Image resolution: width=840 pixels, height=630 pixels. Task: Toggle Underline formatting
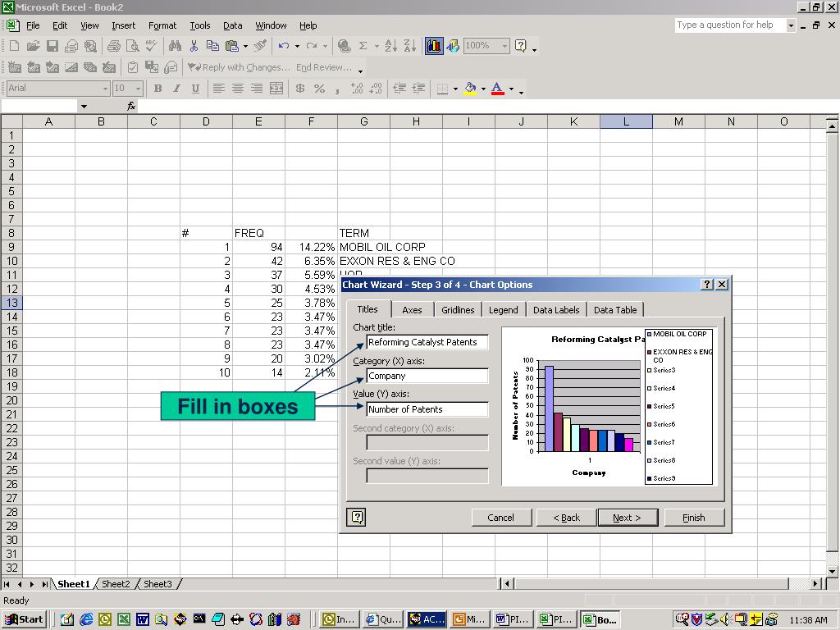(x=195, y=89)
